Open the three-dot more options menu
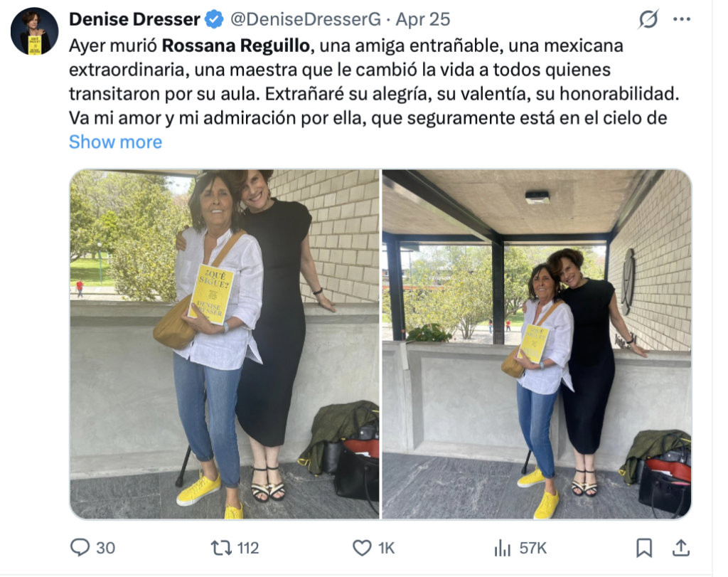Image resolution: width=728 pixels, height=577 pixels. coord(682,19)
